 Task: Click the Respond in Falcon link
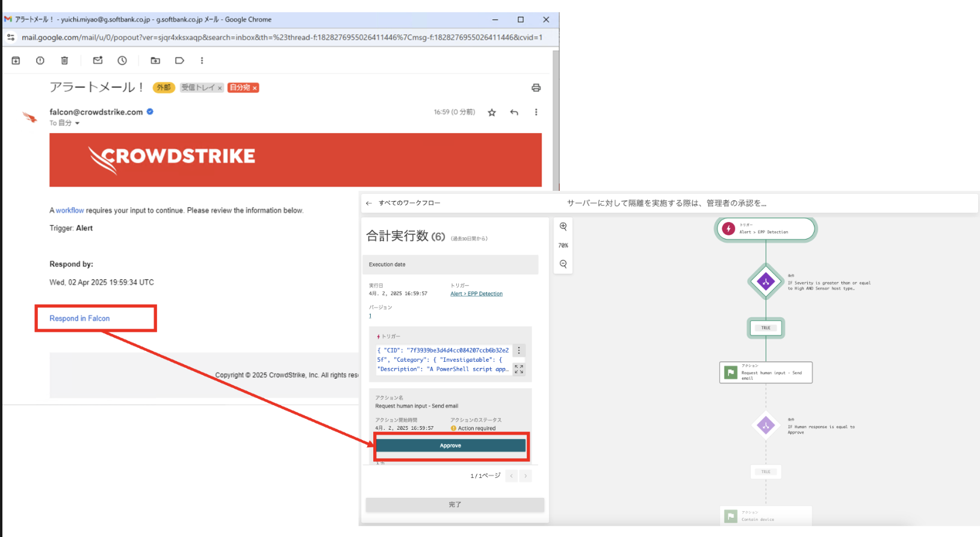[x=79, y=318]
